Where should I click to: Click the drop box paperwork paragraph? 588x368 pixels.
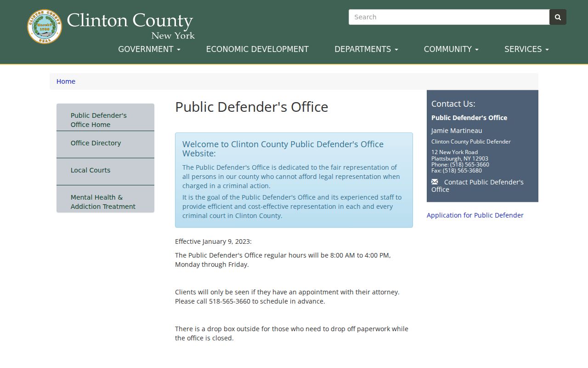click(x=292, y=333)
